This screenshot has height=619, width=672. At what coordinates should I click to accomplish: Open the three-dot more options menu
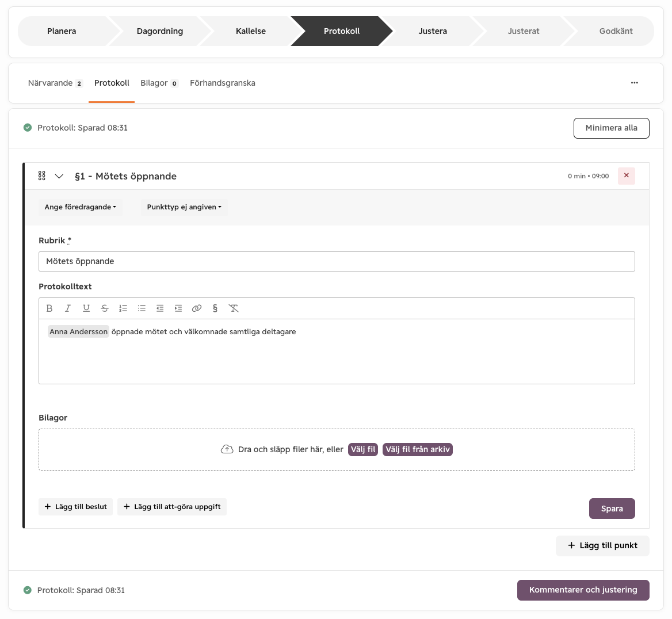(x=634, y=83)
